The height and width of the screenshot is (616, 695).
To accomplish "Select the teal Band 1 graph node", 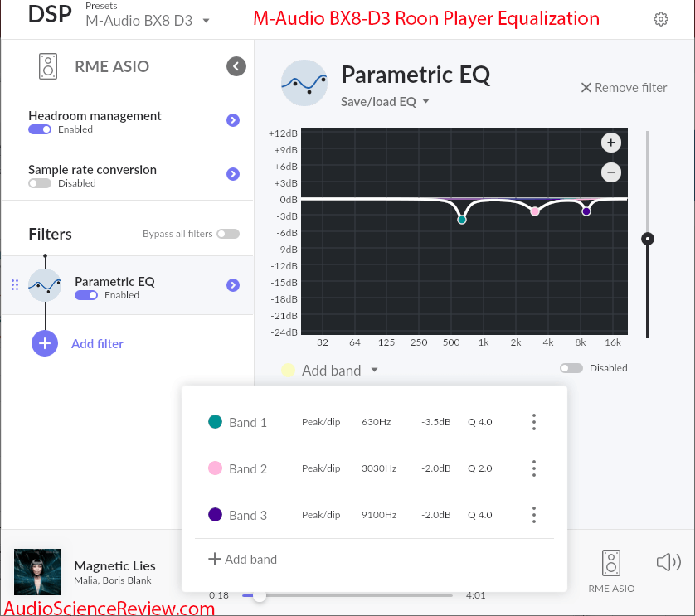I will (x=462, y=220).
